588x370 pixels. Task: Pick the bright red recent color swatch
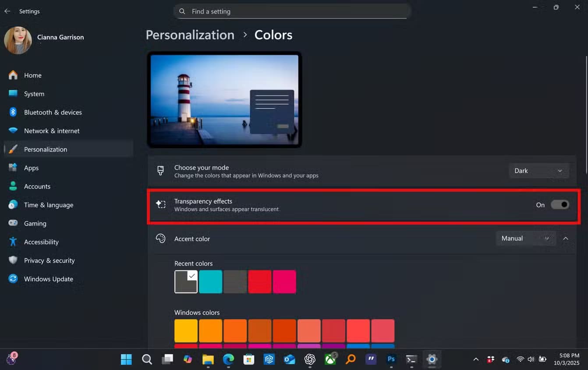coord(260,281)
